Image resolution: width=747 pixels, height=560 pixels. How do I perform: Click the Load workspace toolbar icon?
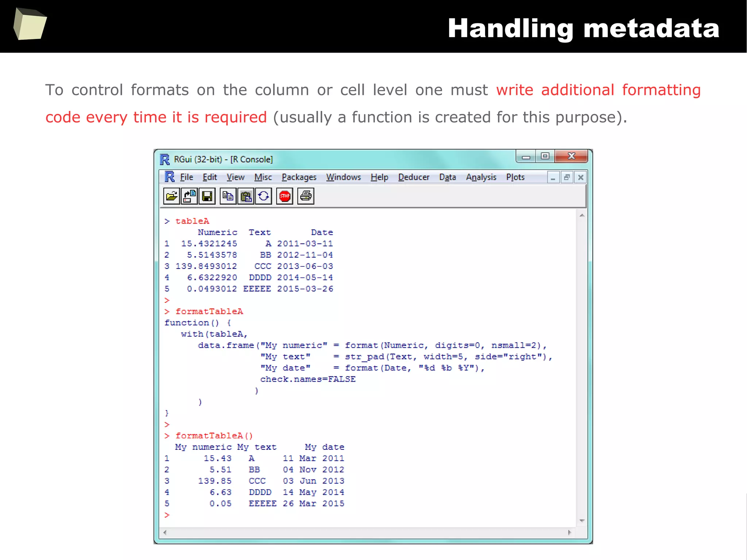190,196
